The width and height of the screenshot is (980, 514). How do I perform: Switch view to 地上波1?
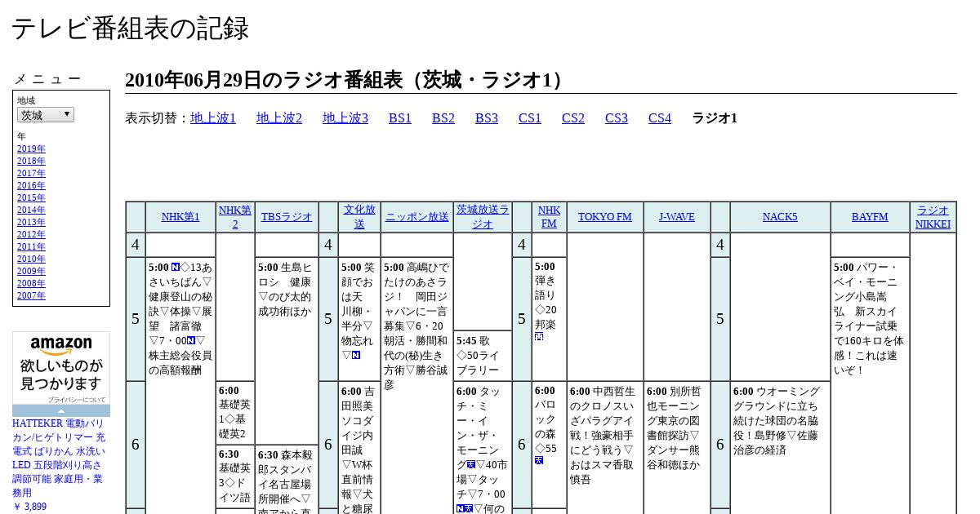(x=213, y=118)
